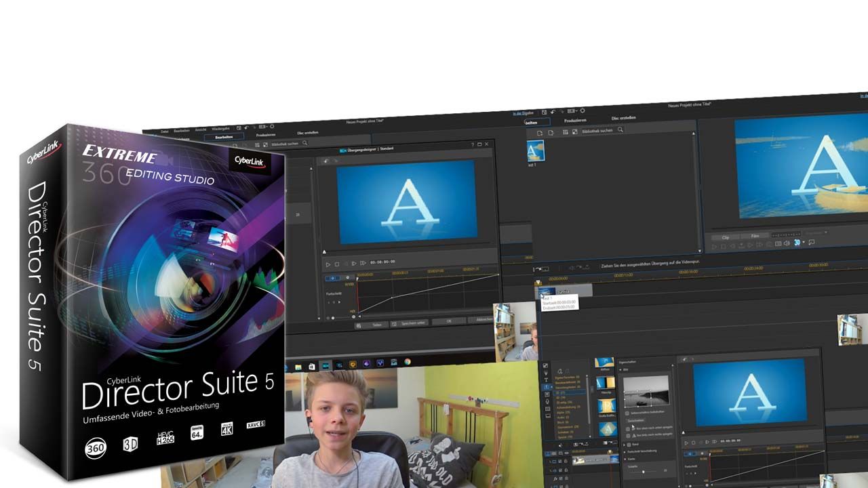Open the Datei menu
This screenshot has width=868, height=488.
pos(164,131)
